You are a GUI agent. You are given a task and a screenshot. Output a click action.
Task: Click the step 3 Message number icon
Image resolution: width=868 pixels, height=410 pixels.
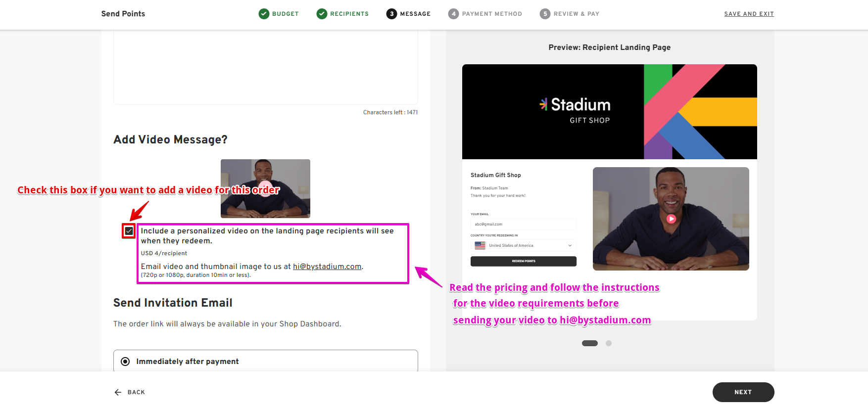click(392, 14)
